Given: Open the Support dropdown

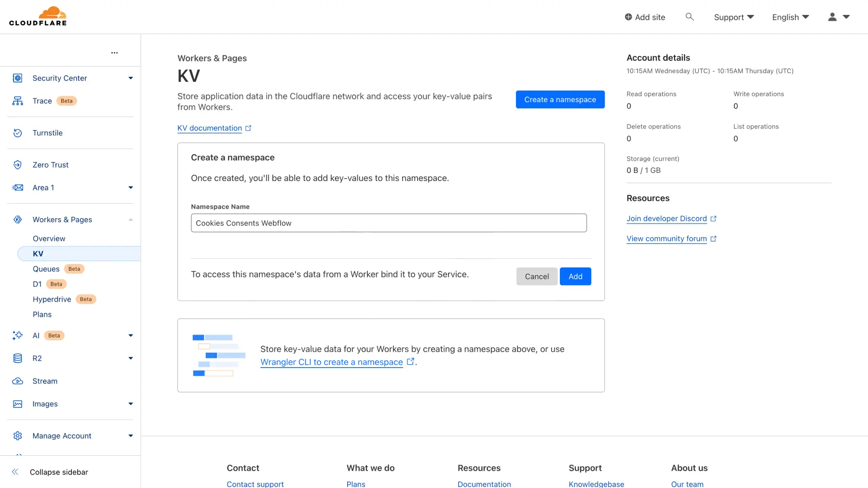Looking at the screenshot, I should (734, 17).
